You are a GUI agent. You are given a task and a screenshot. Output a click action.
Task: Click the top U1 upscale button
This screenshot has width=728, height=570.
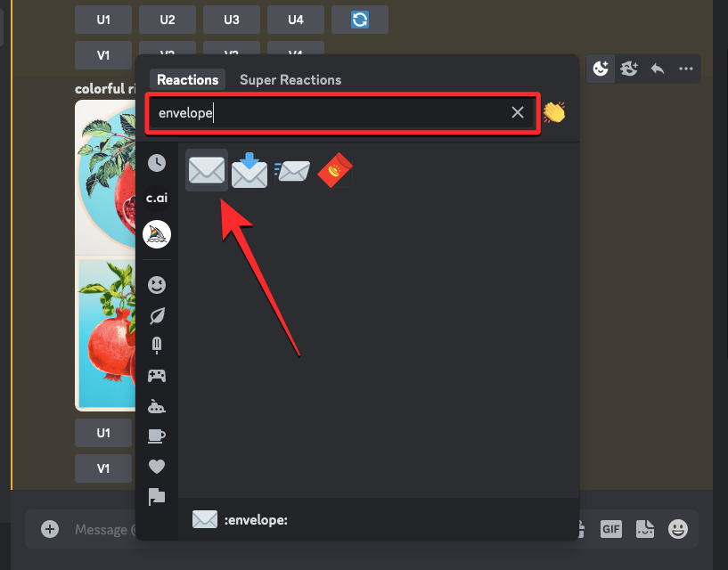click(x=103, y=20)
